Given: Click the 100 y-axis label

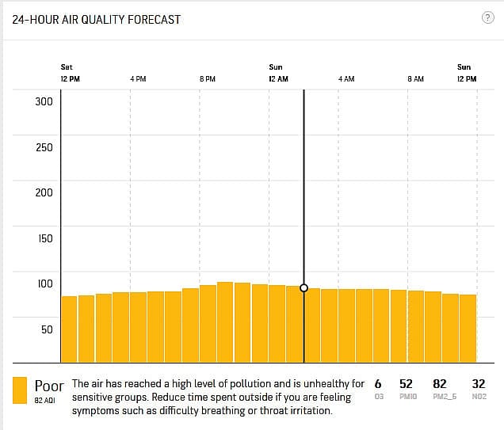Looking at the screenshot, I should tap(45, 283).
